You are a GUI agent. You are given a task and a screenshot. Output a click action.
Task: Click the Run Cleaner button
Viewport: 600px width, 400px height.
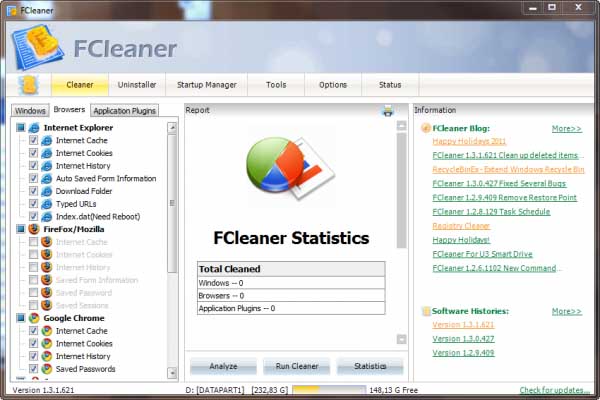tap(297, 366)
